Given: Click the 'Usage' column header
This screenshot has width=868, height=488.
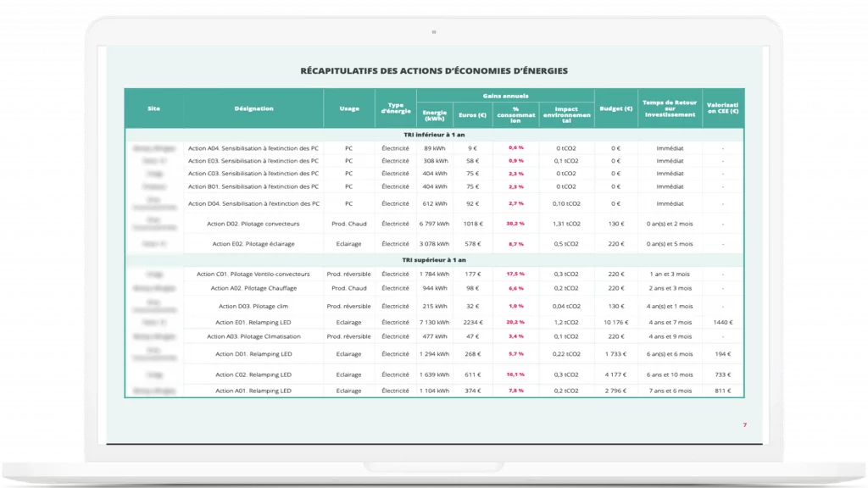Looking at the screenshot, I should click(348, 108).
